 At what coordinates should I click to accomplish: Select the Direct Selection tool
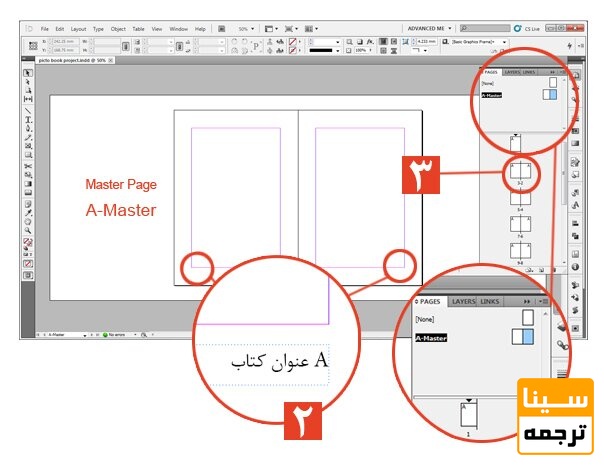click(x=28, y=82)
